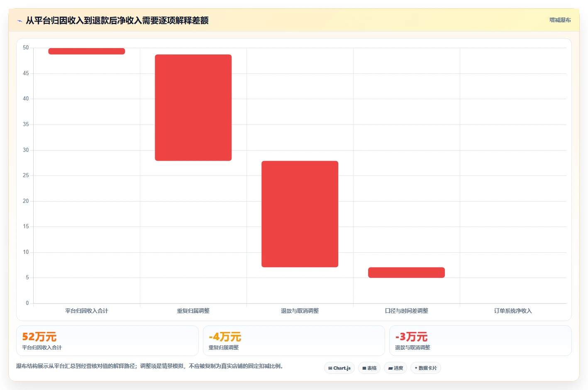This screenshot has width=588, height=390.
Task: Click the y-axis value 5
Action: point(27,278)
